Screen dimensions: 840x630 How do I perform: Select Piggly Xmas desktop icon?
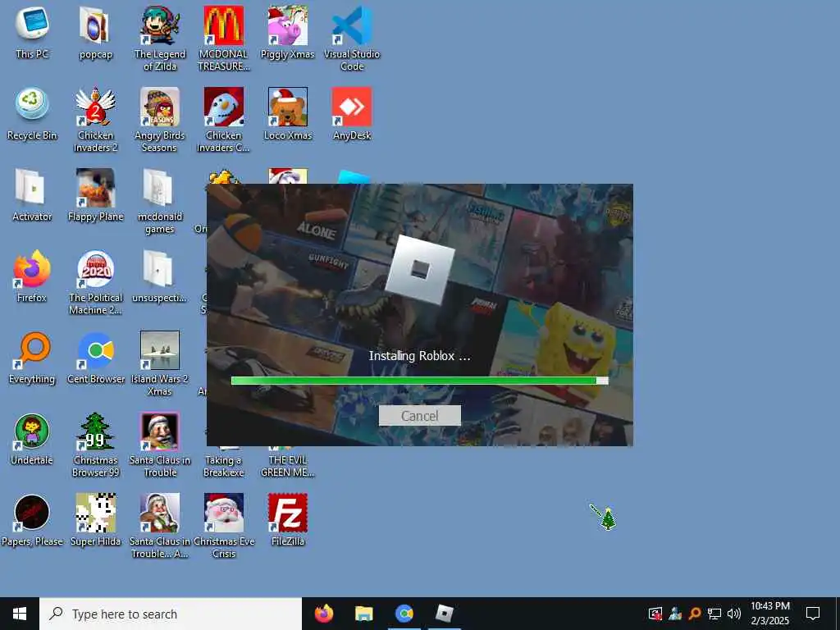tap(288, 32)
